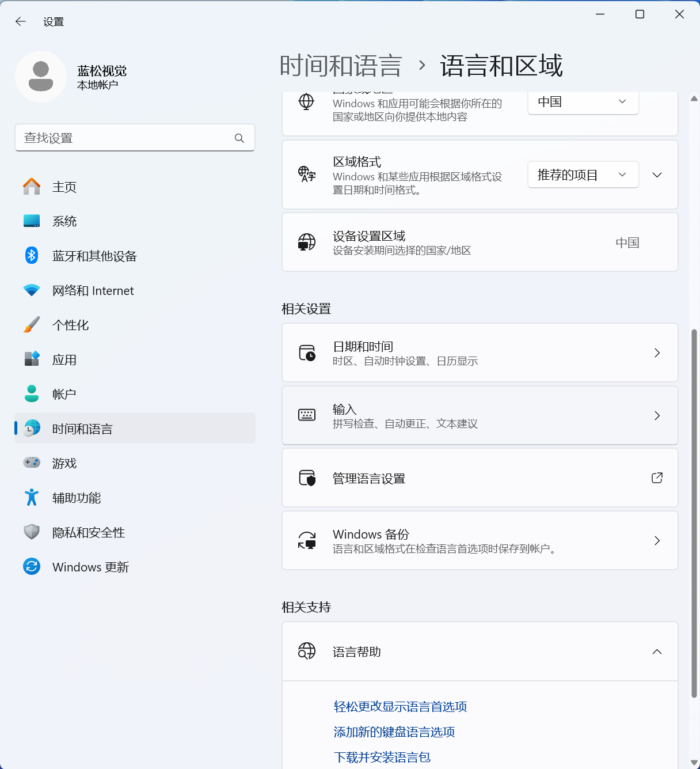Select the 游戏 Xbox icon
The height and width of the screenshot is (769, 700).
coord(32,463)
